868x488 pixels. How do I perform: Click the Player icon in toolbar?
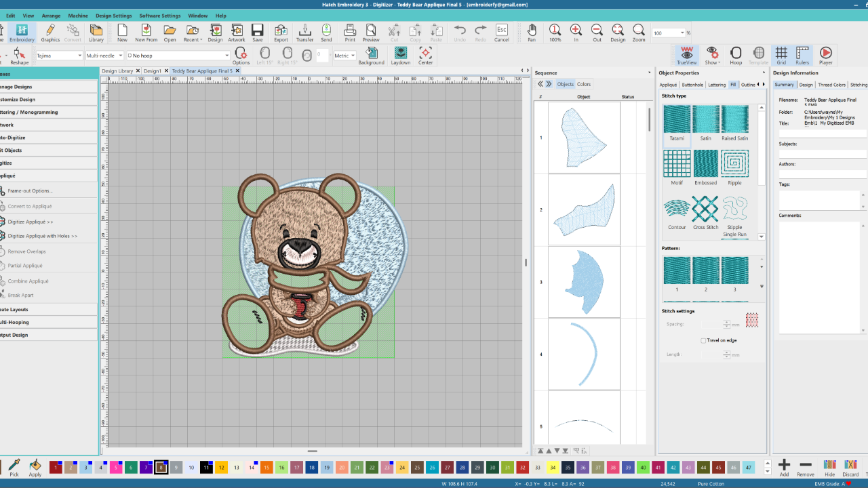pyautogui.click(x=825, y=55)
